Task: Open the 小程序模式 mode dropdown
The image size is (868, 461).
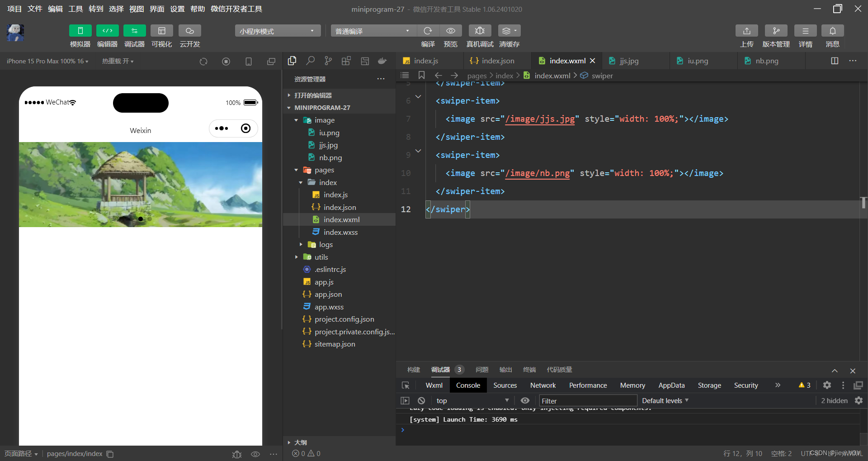Action: click(x=278, y=31)
